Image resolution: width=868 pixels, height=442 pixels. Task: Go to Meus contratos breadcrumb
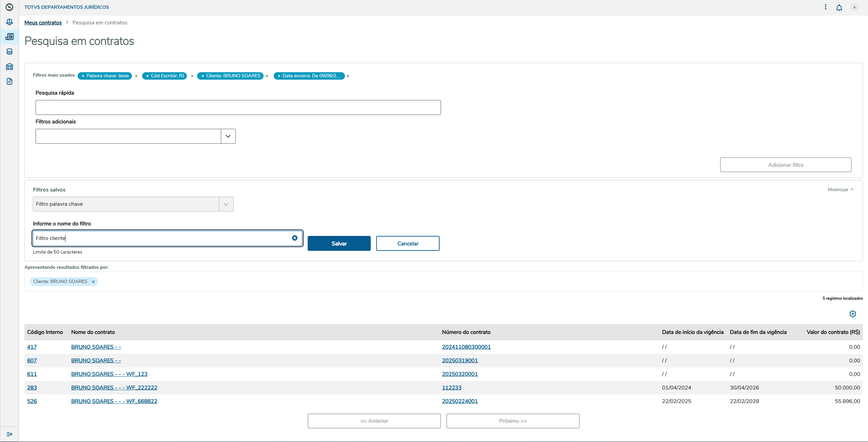[43, 23]
